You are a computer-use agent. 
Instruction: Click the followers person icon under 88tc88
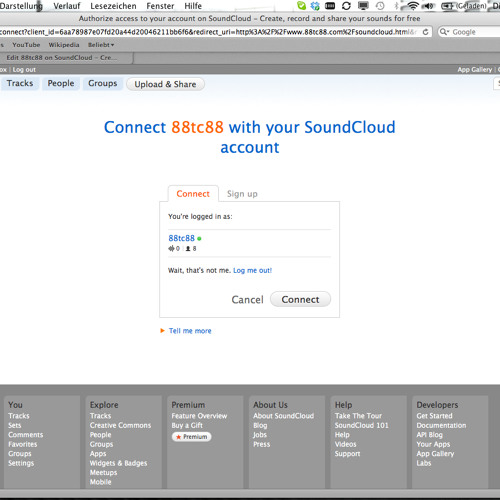(188, 248)
